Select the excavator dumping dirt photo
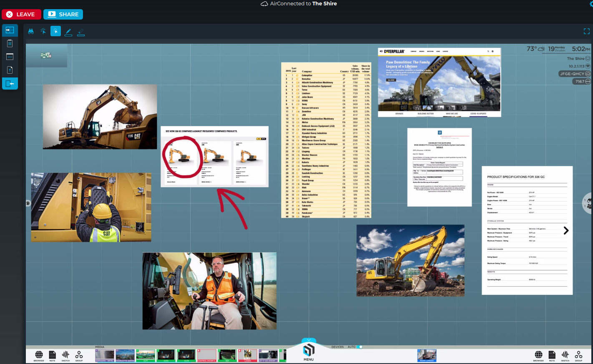 click(100, 117)
